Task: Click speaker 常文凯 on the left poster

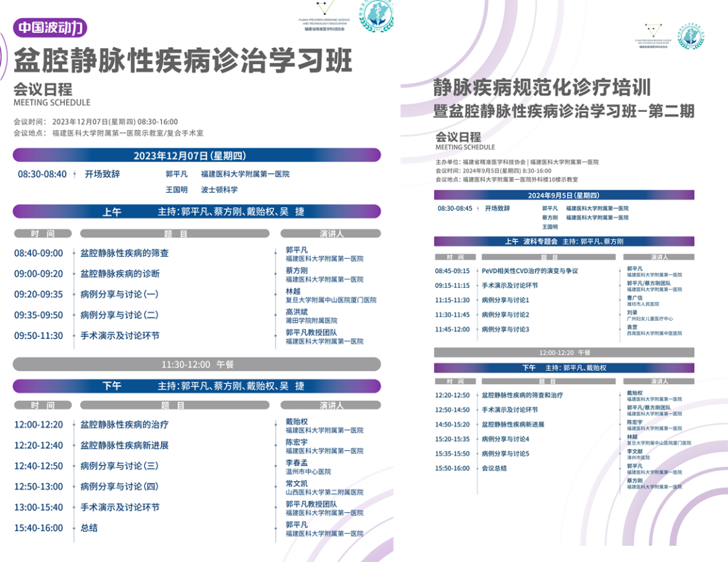Action: pos(297,483)
